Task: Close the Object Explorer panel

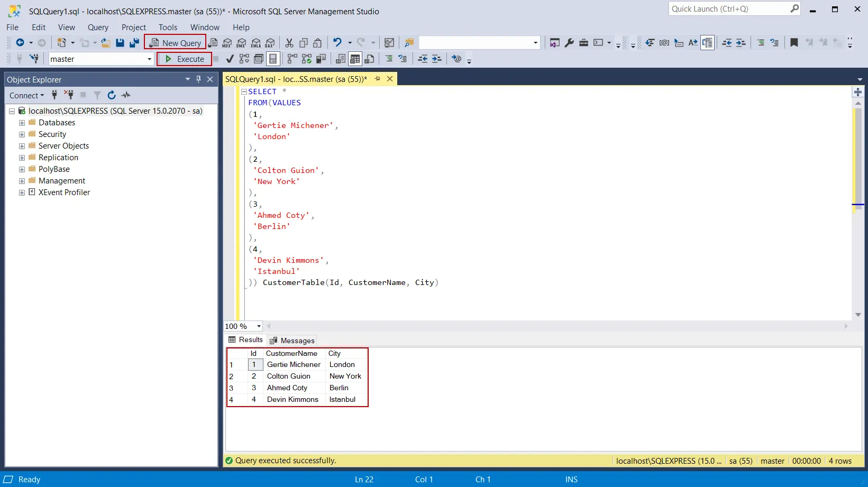Action: coord(210,79)
